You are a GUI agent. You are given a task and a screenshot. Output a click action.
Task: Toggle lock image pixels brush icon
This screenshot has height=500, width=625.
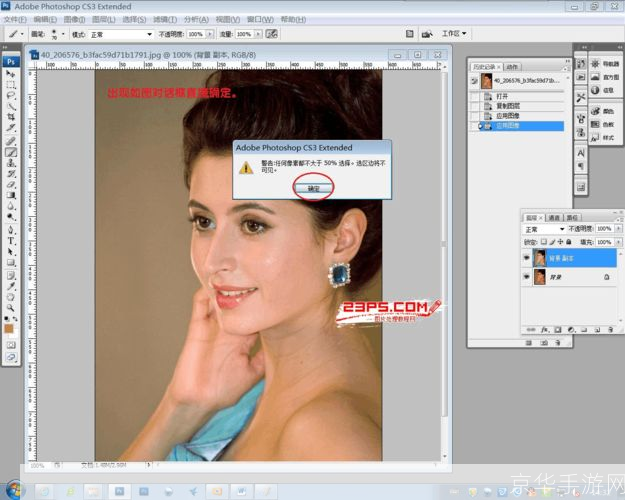552,242
